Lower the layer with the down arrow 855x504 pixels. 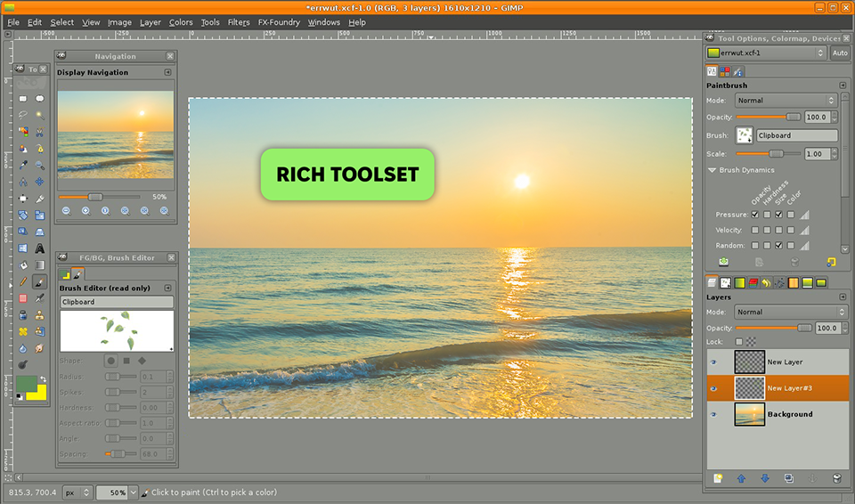[764, 478]
